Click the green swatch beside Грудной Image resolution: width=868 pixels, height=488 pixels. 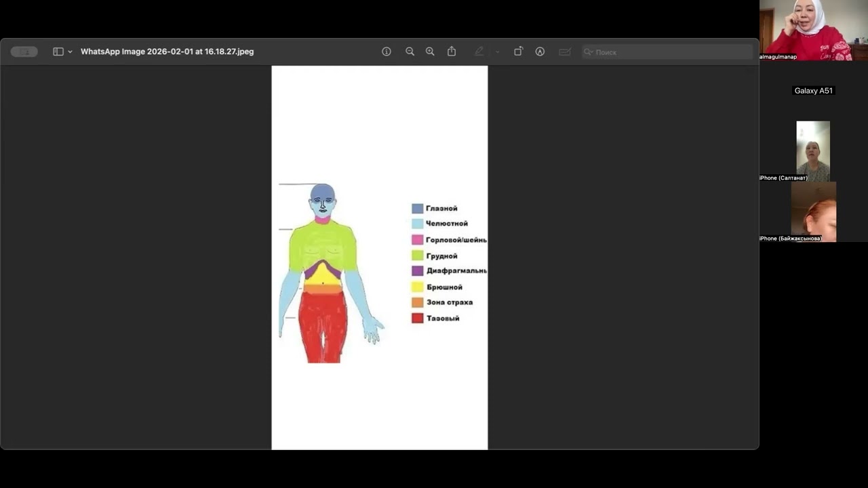pyautogui.click(x=418, y=256)
